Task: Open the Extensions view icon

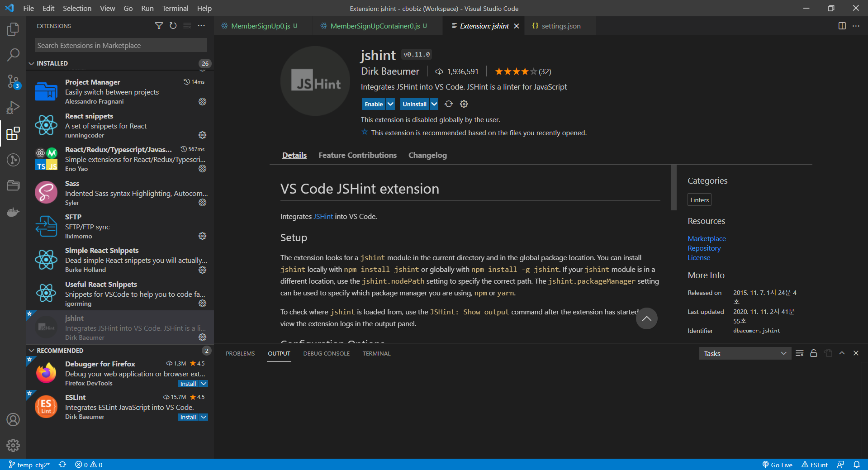Action: coord(13,133)
